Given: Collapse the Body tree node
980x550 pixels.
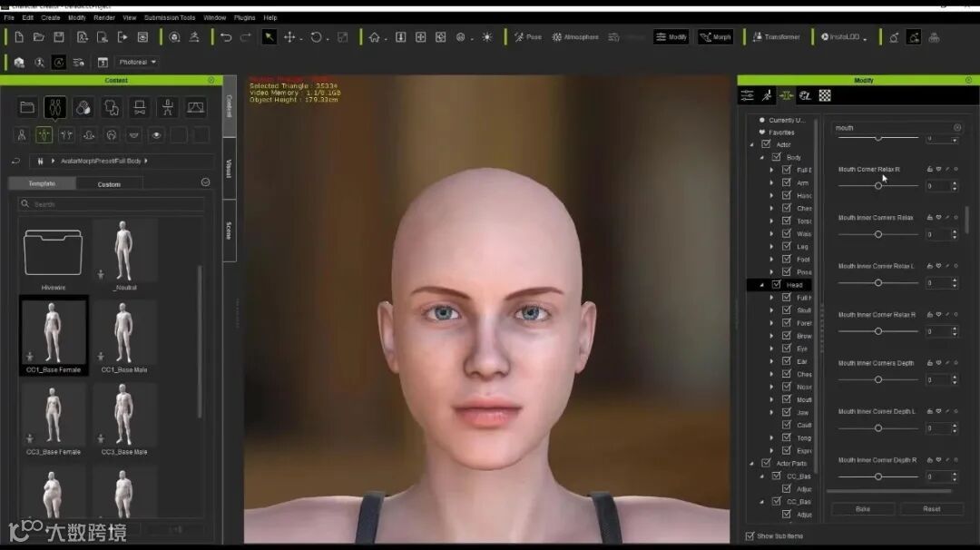Looking at the screenshot, I should coord(762,158).
